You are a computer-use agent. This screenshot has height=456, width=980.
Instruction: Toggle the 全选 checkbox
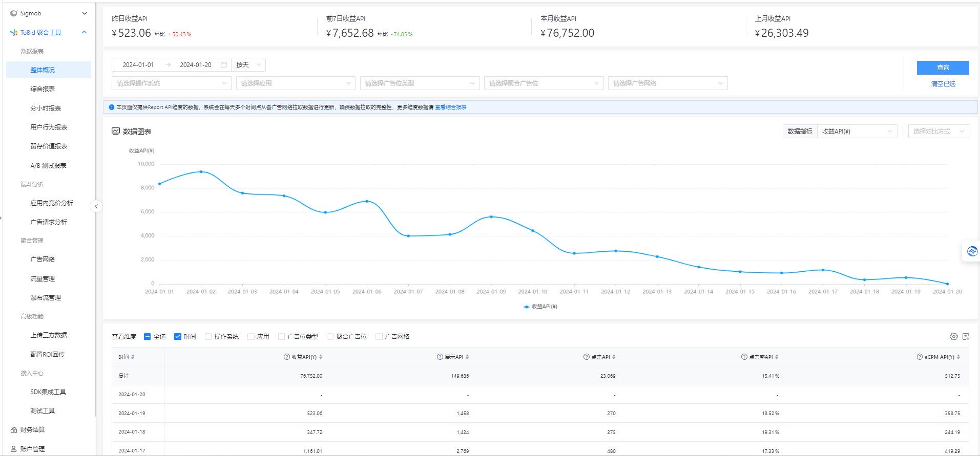pyautogui.click(x=148, y=337)
